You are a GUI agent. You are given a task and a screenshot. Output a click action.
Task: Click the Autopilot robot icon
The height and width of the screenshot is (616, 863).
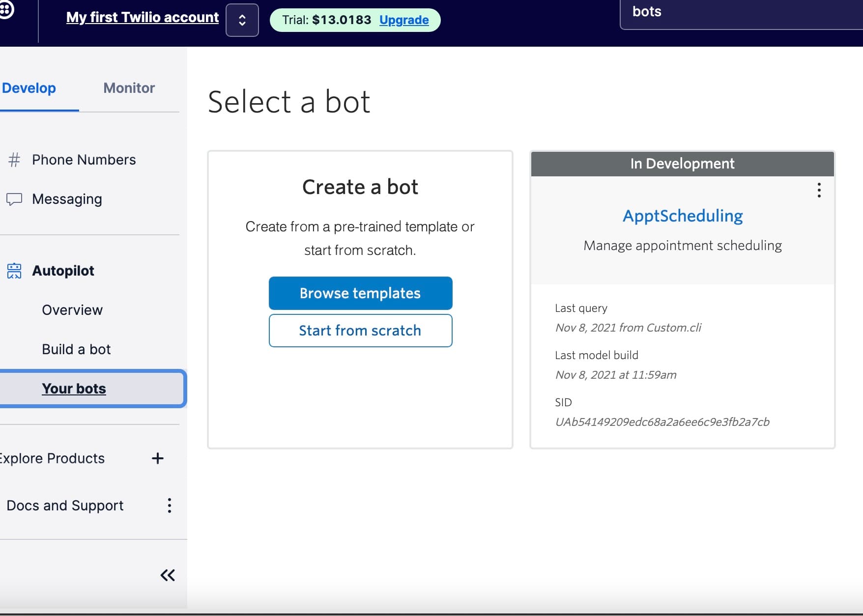coord(14,271)
